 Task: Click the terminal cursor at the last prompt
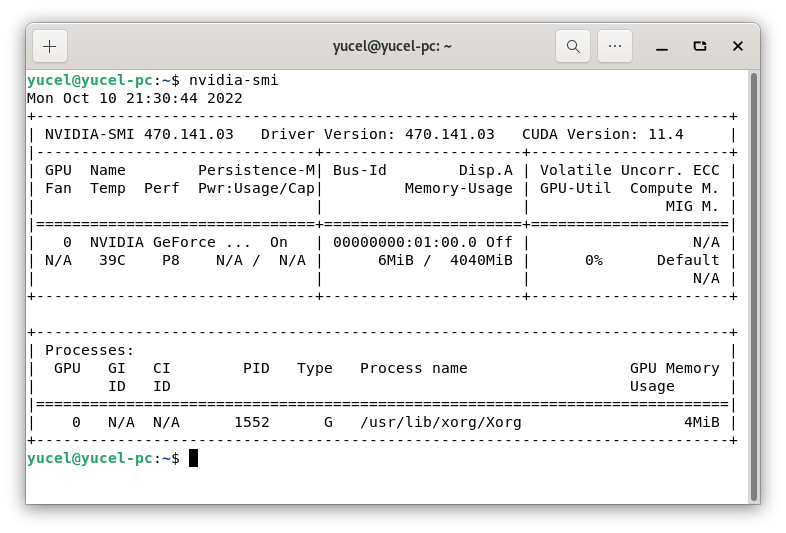pyautogui.click(x=193, y=458)
